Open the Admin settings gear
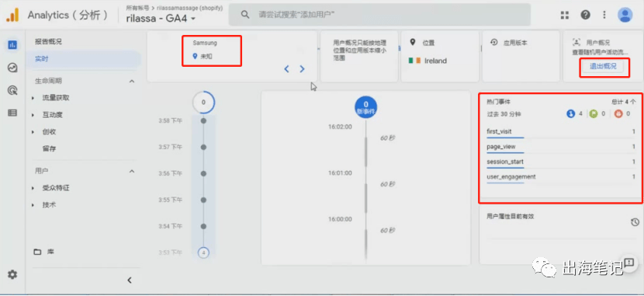Screen dimensions: 644x296 pos(12,274)
